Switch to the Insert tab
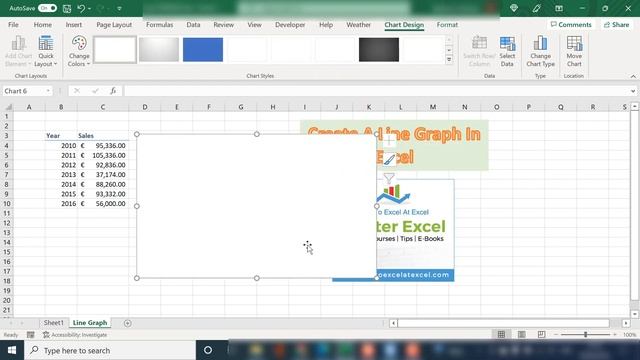The image size is (640, 360). pos(74,24)
